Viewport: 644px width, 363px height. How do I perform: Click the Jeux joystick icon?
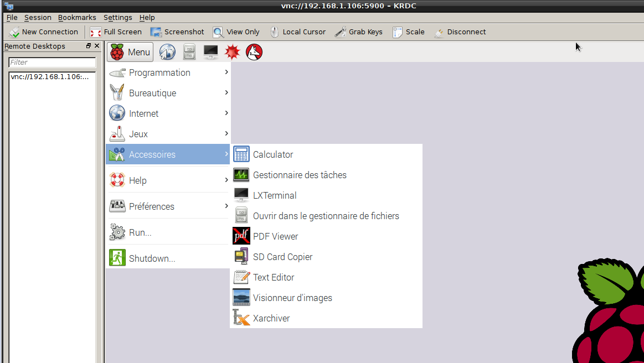[x=117, y=133]
